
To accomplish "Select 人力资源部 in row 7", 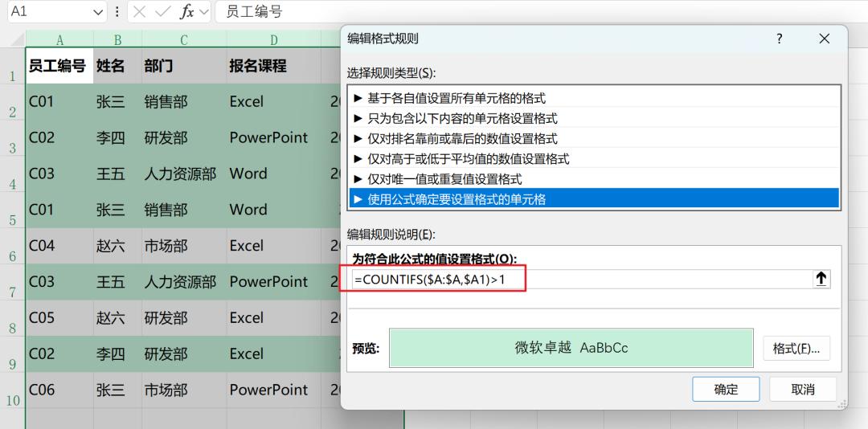I will click(184, 282).
